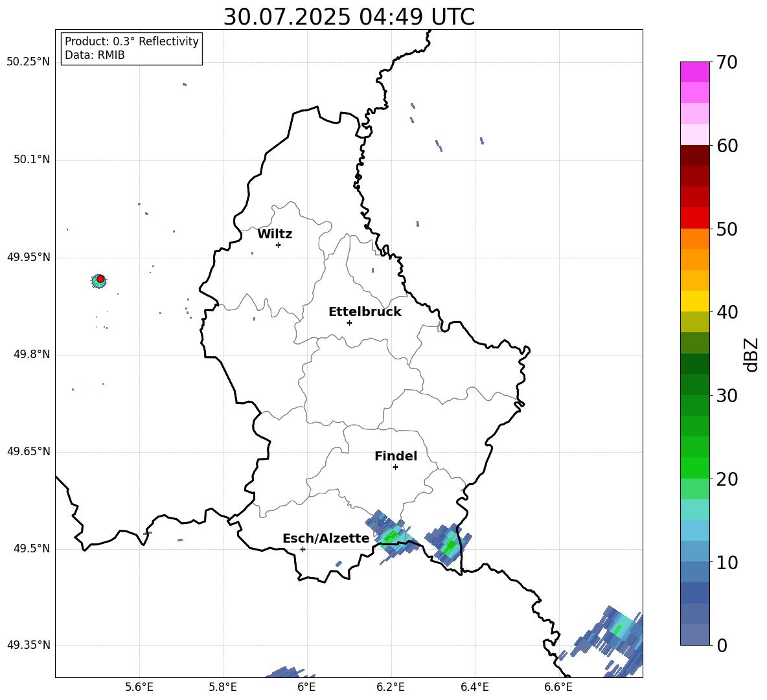
Task: Click the Esch/Alzette station cross marker
Action: coord(303,549)
